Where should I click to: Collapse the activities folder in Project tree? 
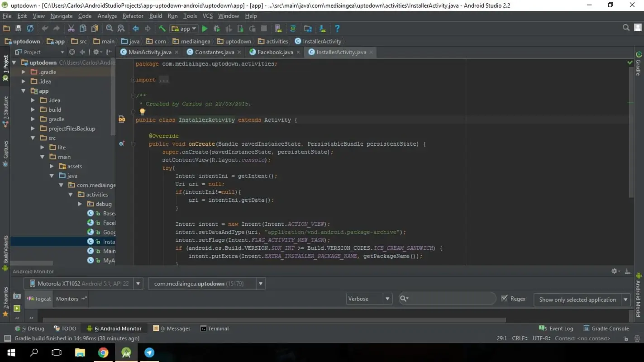[71, 194]
